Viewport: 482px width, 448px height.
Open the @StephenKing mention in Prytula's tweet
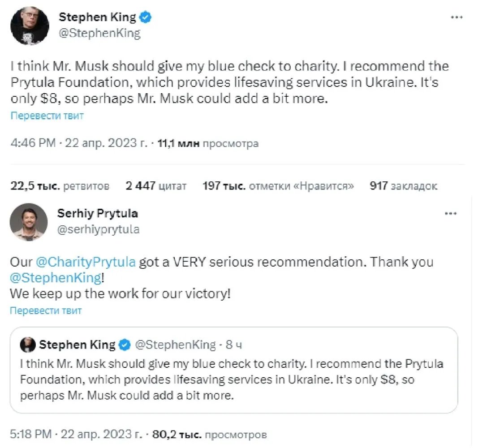click(56, 278)
